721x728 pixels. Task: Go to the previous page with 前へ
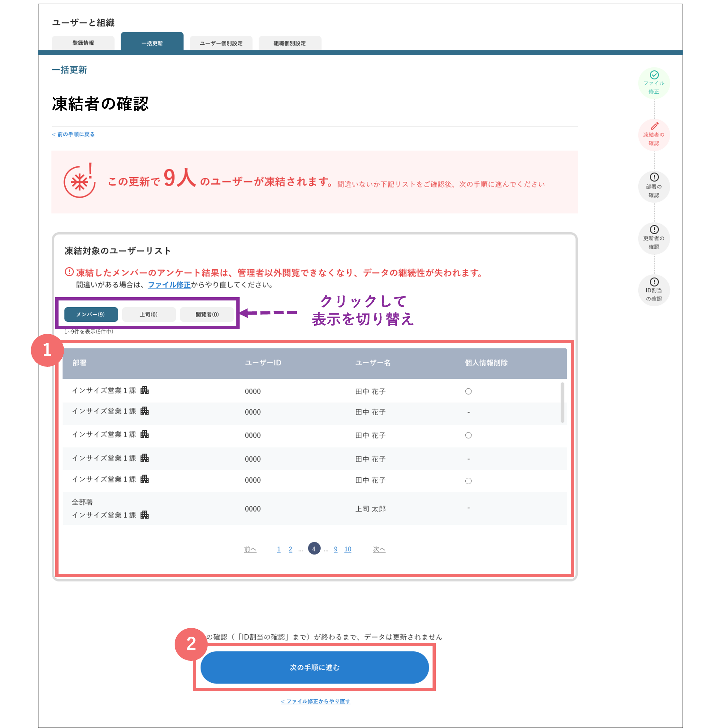(x=250, y=549)
